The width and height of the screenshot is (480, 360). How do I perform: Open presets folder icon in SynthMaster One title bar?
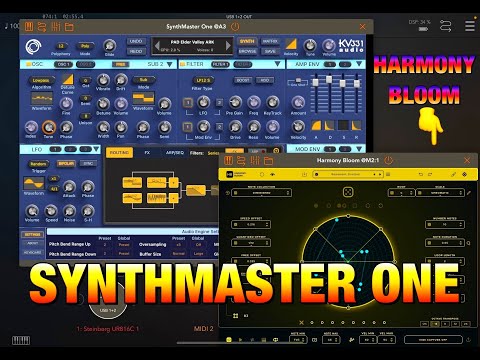click(x=69, y=27)
